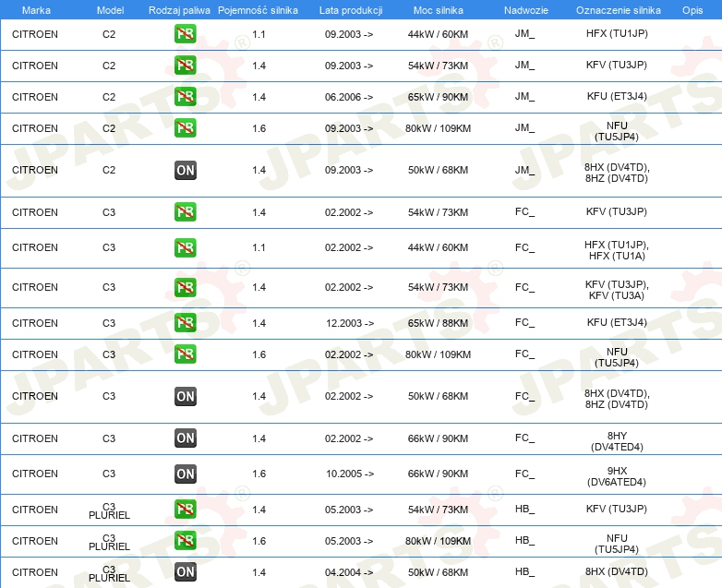The width and height of the screenshot is (722, 588).
Task: Click engine capacity 1.6 in the 10.2005 row
Action: [x=259, y=474]
